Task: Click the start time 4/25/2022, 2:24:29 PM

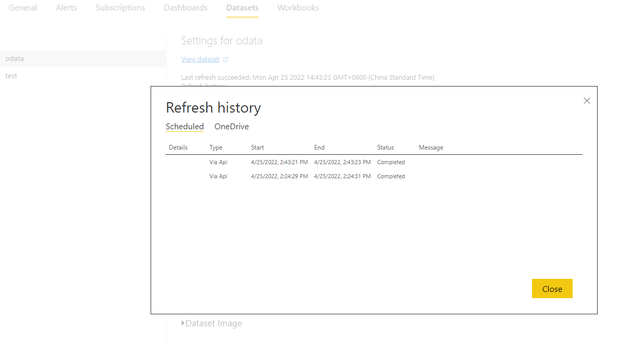Action: (279, 176)
